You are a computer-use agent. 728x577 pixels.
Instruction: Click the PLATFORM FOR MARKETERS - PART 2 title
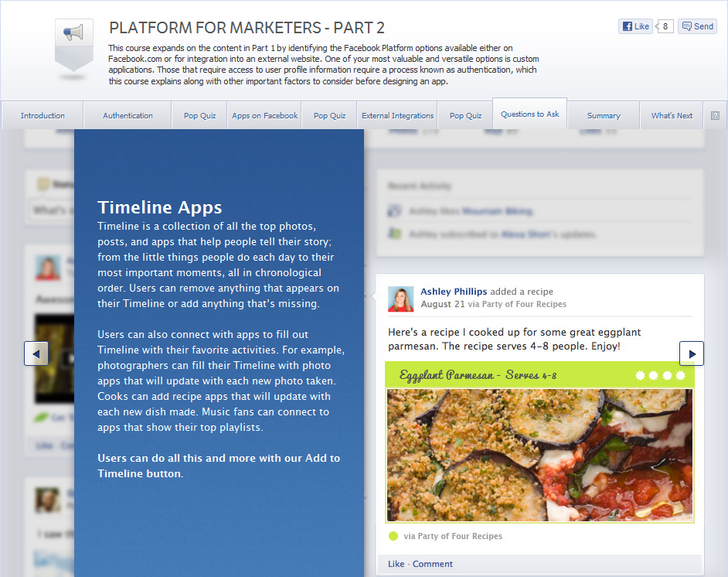click(247, 28)
